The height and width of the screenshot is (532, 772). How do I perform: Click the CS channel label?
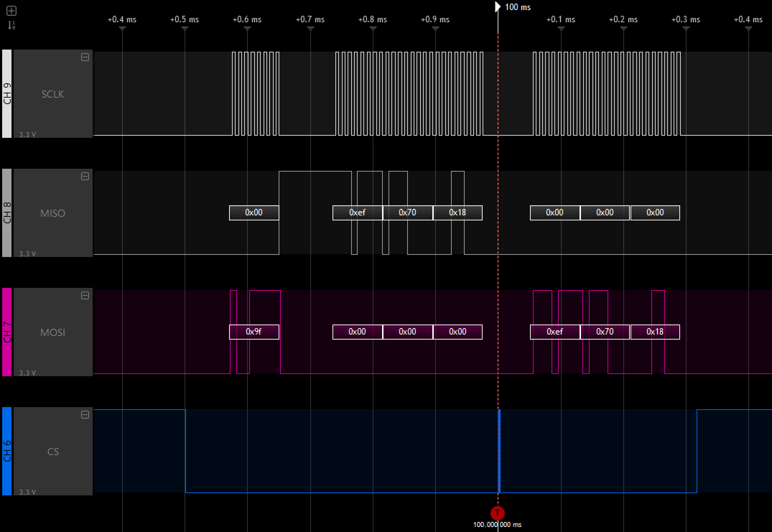tap(53, 452)
